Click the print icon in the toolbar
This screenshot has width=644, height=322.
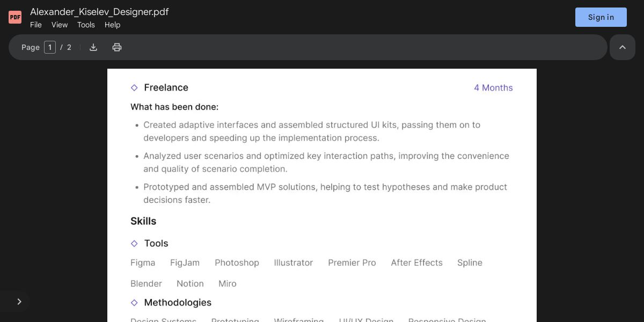(x=117, y=47)
